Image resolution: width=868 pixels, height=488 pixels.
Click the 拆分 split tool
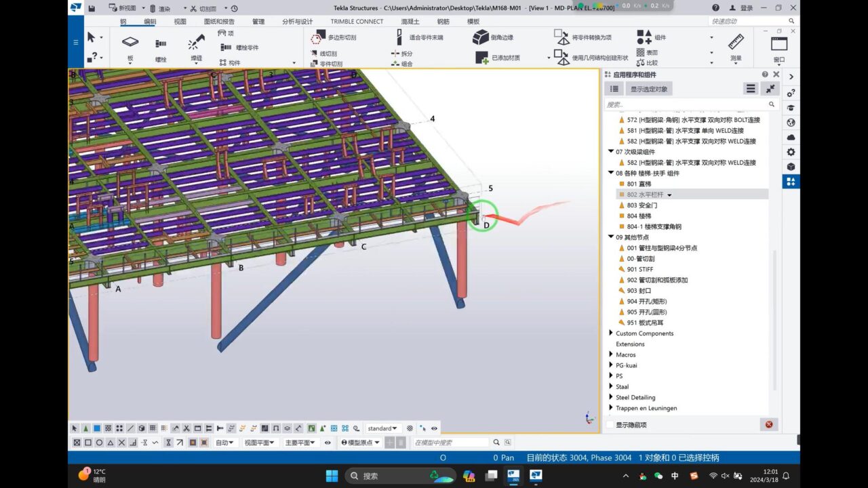coord(401,53)
